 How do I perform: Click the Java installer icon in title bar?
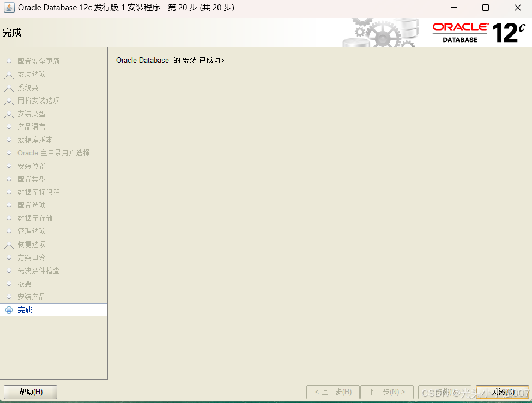point(9,8)
